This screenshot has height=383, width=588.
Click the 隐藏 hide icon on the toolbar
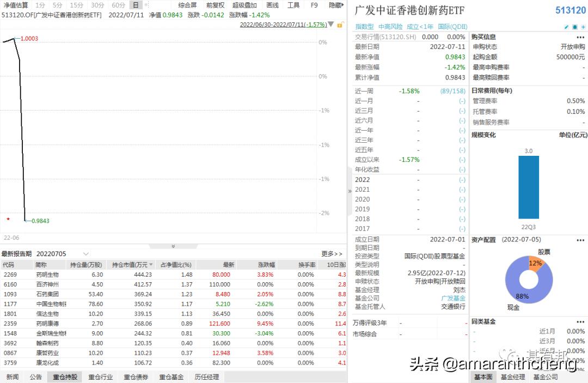334,5
